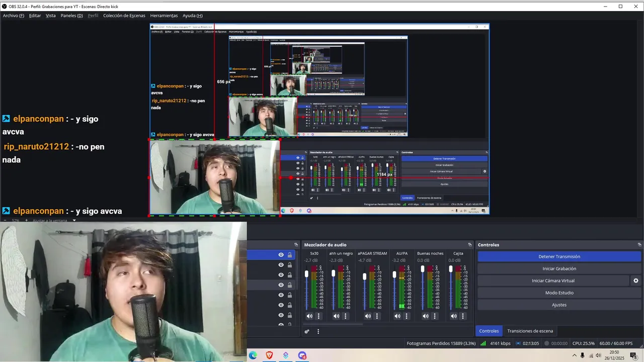This screenshot has width=644, height=362.
Task: Mute the ahh un negro channel
Action: tap(336, 316)
